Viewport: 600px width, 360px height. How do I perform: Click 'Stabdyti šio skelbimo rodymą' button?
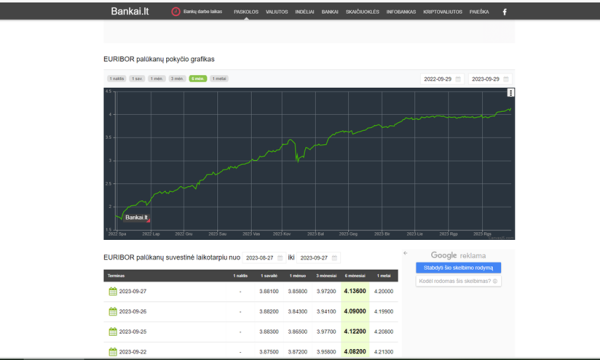click(458, 267)
